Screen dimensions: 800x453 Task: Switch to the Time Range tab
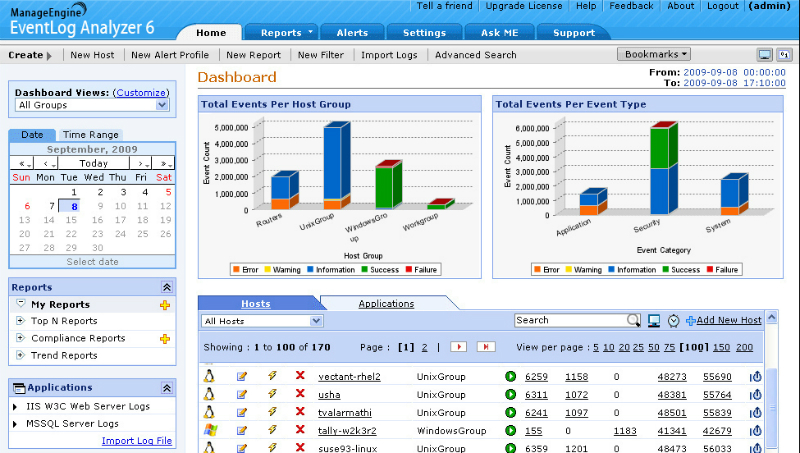tap(90, 134)
